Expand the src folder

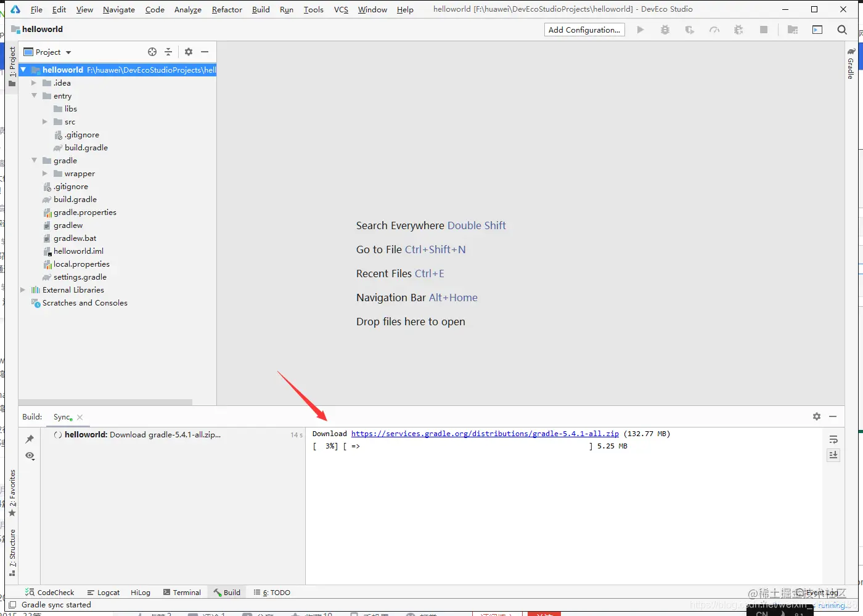pyautogui.click(x=45, y=121)
